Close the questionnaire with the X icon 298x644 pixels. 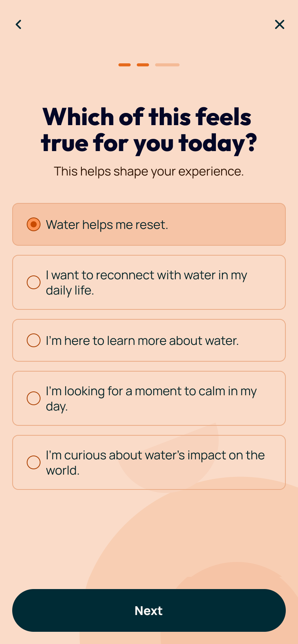coord(280,24)
